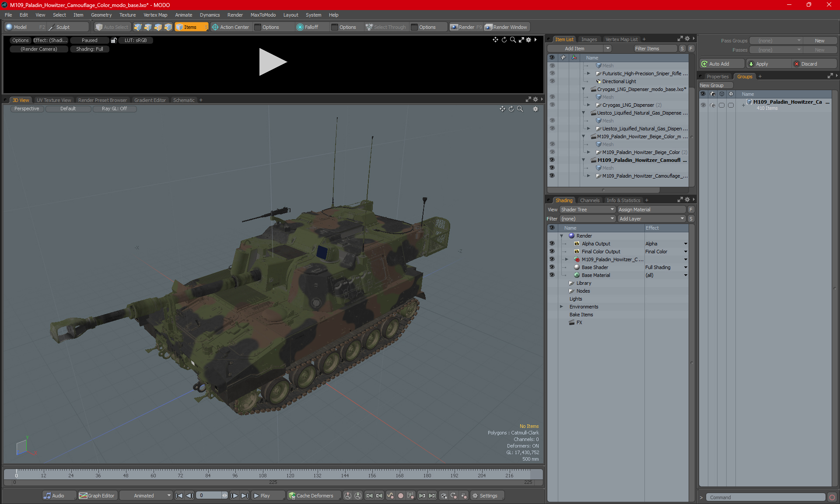The height and width of the screenshot is (504, 840).
Task: Select vertices selection mode icon
Action: (x=138, y=27)
